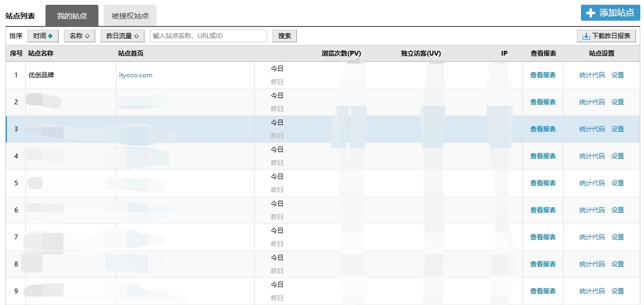Select 今日 label in row 1

277,68
